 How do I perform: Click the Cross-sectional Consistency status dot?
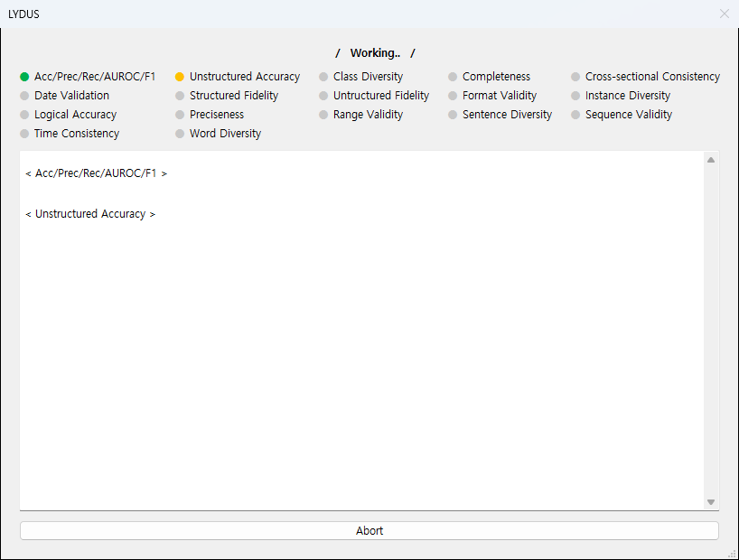tap(575, 77)
